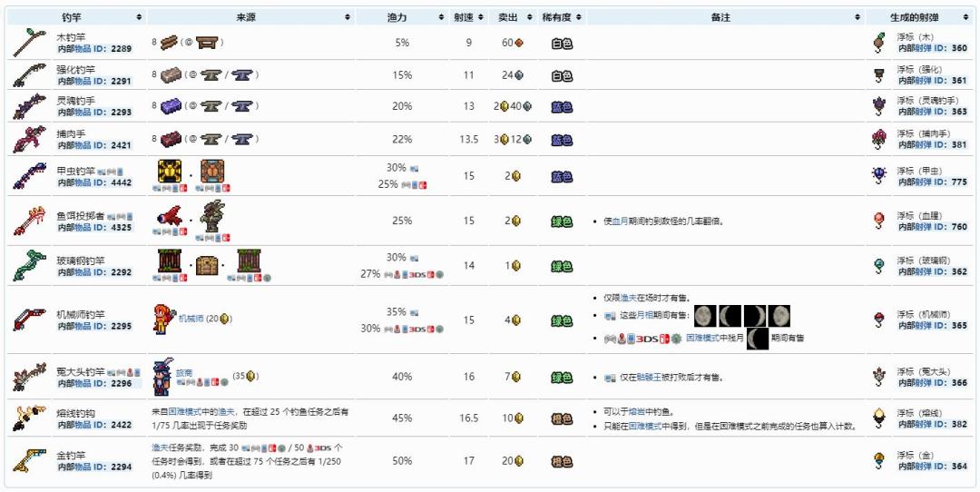980x492 pixels.
Task: Click the golden crate icon in 甲虫钓竿 source
Action: tap(170, 171)
